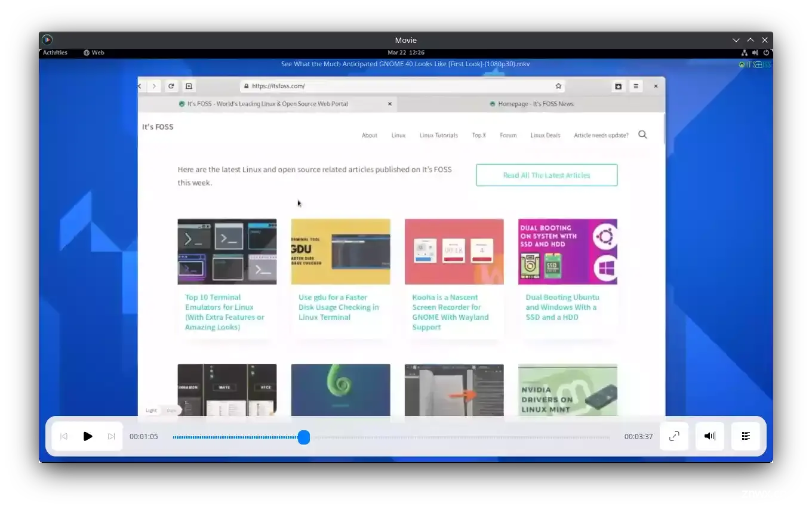Start playback with the play button

pyautogui.click(x=88, y=436)
